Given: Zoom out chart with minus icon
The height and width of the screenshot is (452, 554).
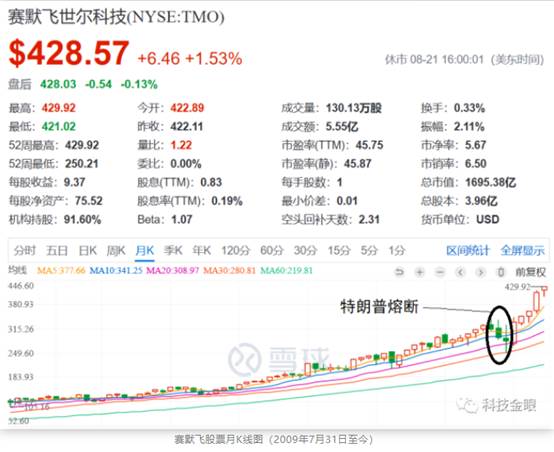Looking at the screenshot, I should coord(440,272).
